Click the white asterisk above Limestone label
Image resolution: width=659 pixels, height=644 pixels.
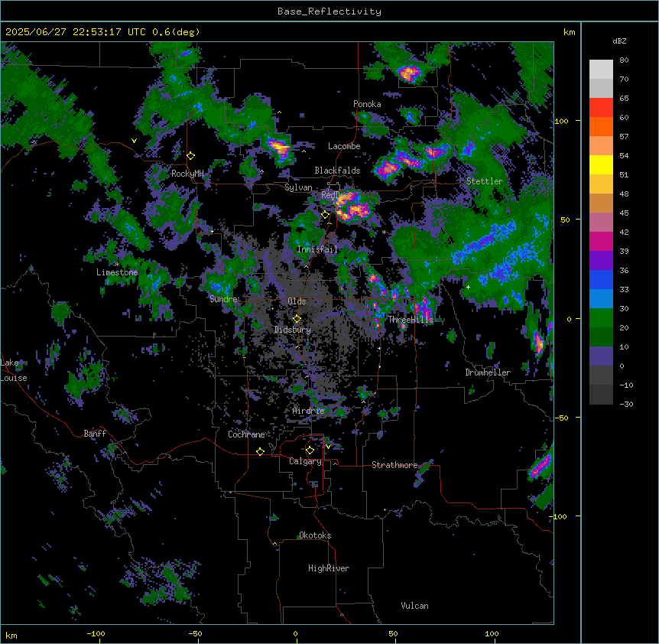[117, 265]
